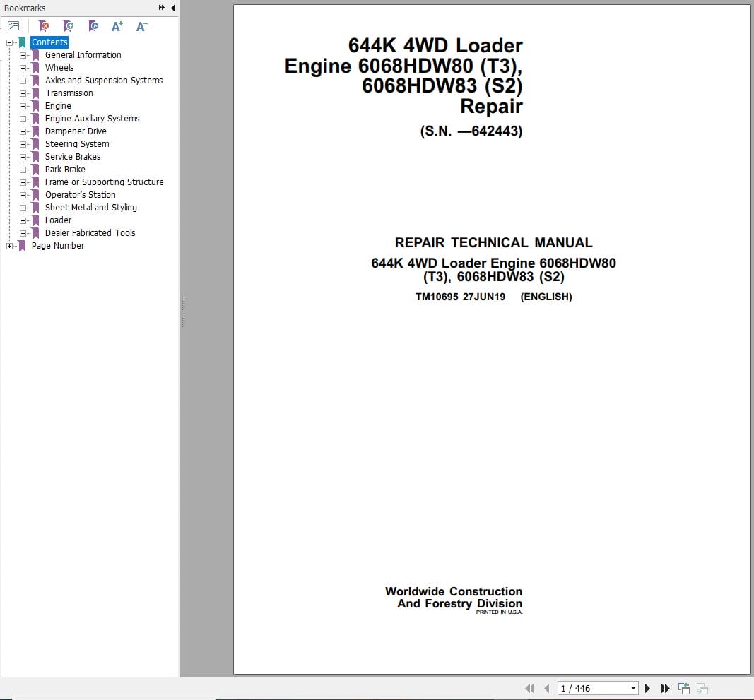
Task: Open the Operator's Station bookmark
Action: pos(81,195)
